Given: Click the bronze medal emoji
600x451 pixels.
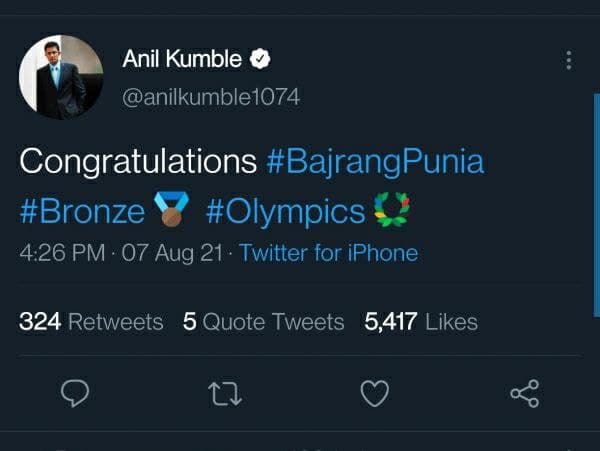Looking at the screenshot, I should (172, 212).
